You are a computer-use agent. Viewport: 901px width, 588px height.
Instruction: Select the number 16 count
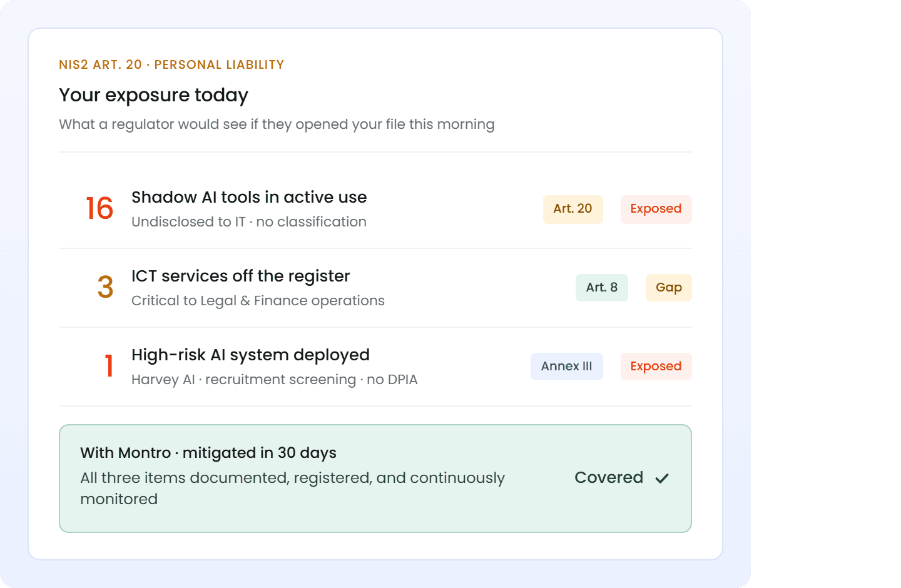(99, 208)
